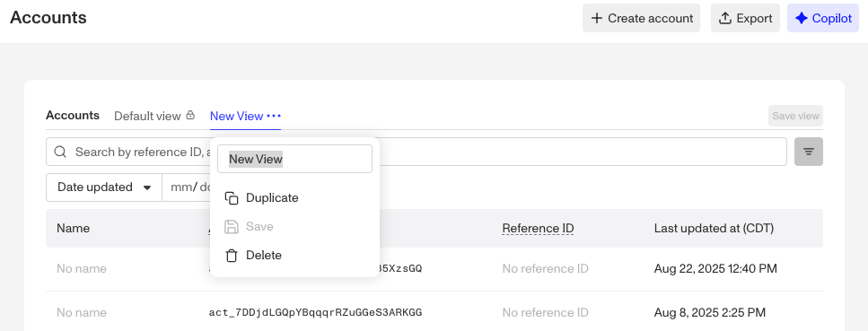Click the Duplicate copy icon in the menu

pyautogui.click(x=232, y=198)
